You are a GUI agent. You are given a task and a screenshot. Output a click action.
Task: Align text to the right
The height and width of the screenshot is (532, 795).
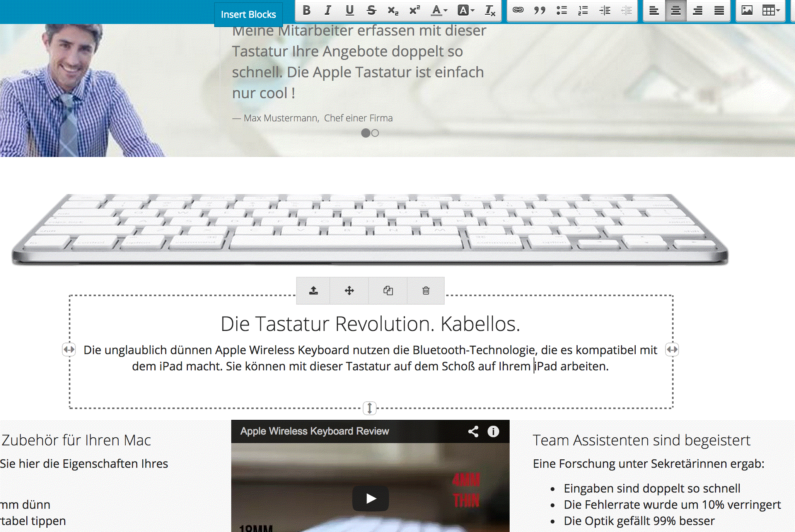pos(698,10)
